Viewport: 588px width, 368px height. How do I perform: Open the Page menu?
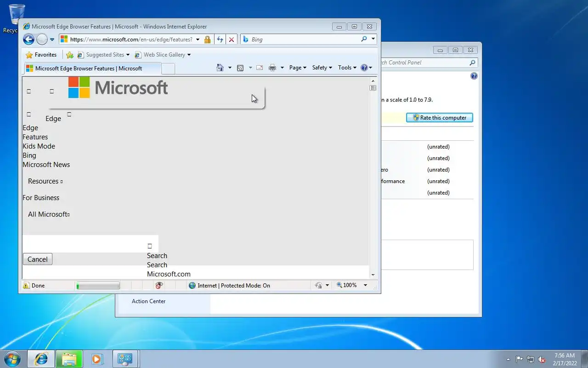click(x=298, y=68)
